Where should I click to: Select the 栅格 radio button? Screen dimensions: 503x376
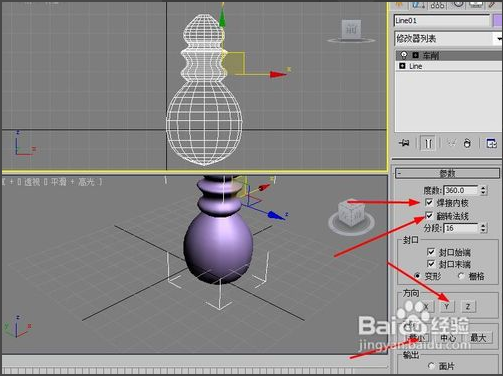(x=462, y=276)
